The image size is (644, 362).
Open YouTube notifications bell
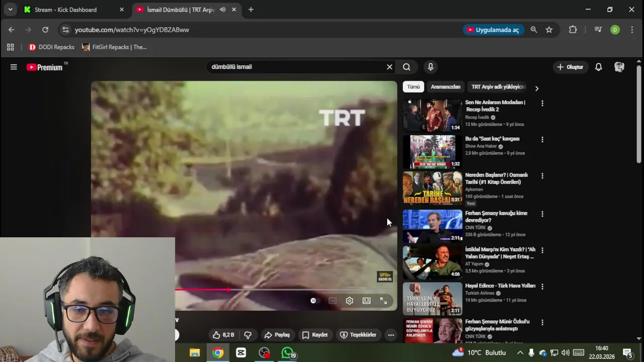pyautogui.click(x=598, y=67)
